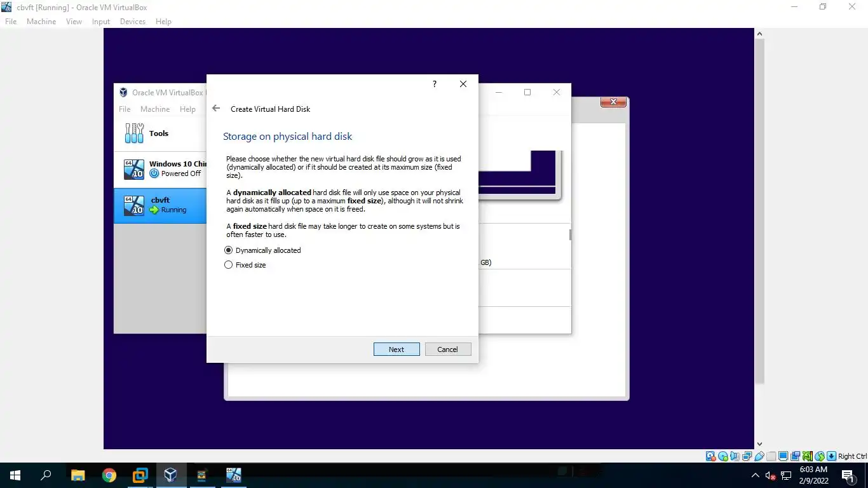Launch Google Chrome from taskbar

tap(109, 475)
